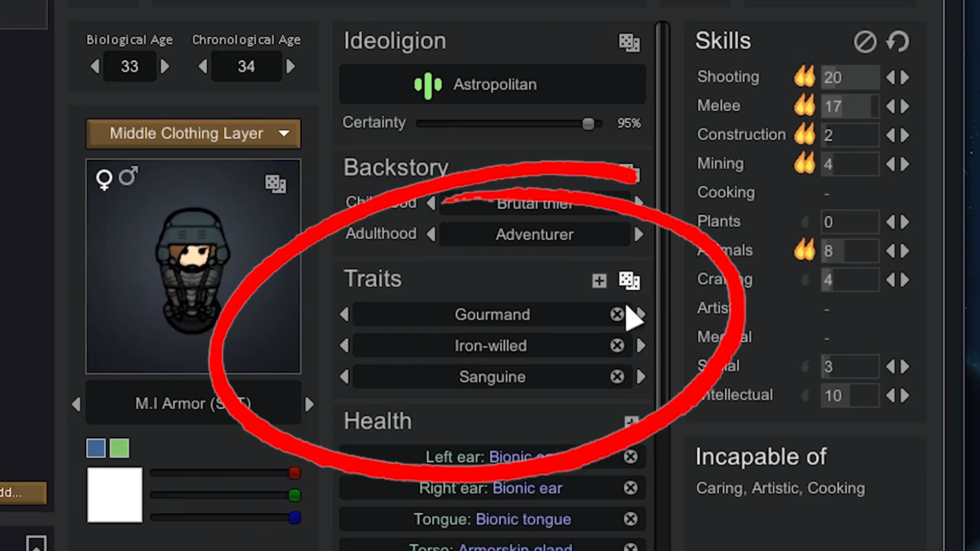Click the clear skills circle-slash icon

[x=865, y=41]
